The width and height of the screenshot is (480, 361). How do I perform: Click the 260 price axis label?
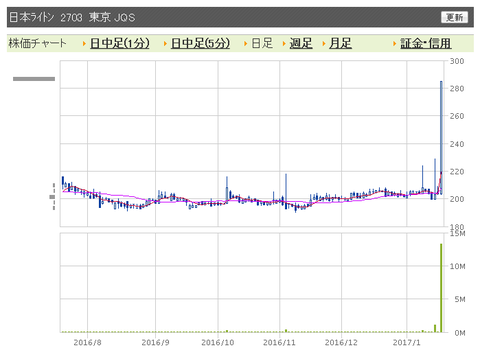(x=457, y=116)
